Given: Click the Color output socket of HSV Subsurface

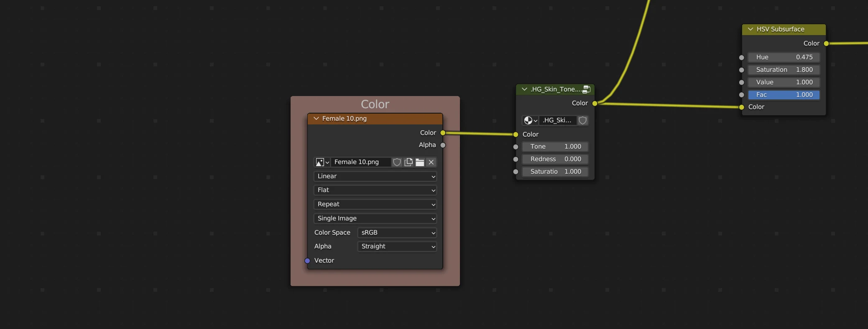Looking at the screenshot, I should tap(826, 43).
